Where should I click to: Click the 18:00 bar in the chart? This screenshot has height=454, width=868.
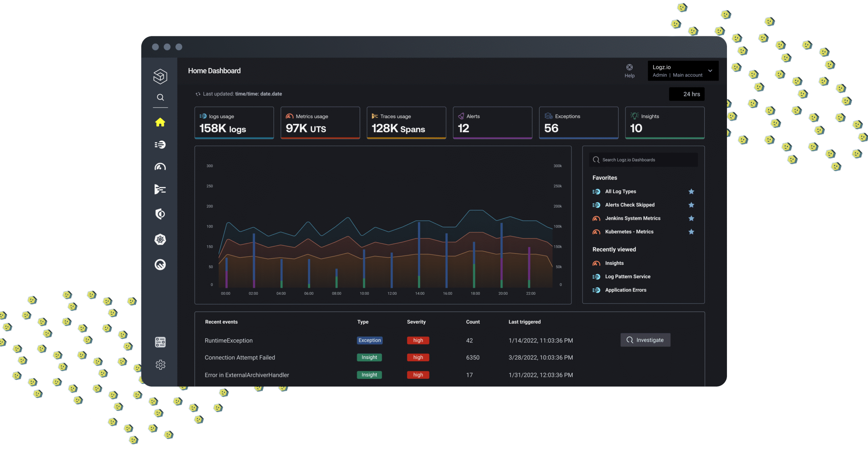474,265
